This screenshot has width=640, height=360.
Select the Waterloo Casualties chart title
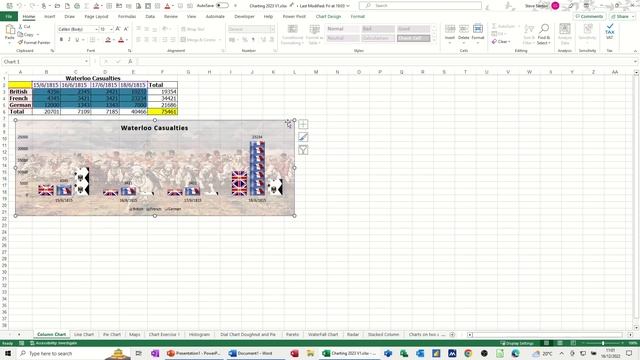click(154, 128)
